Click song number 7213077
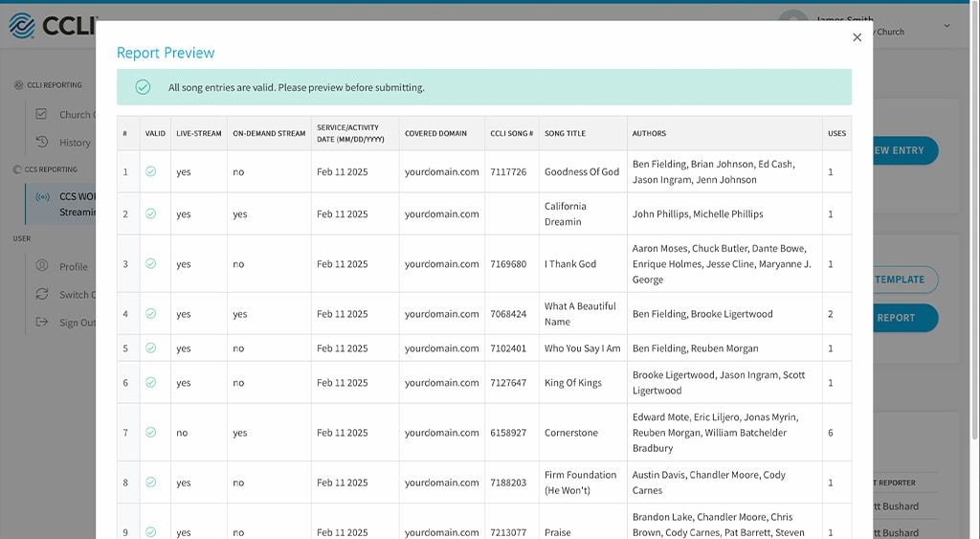This screenshot has height=539, width=980. (x=508, y=532)
